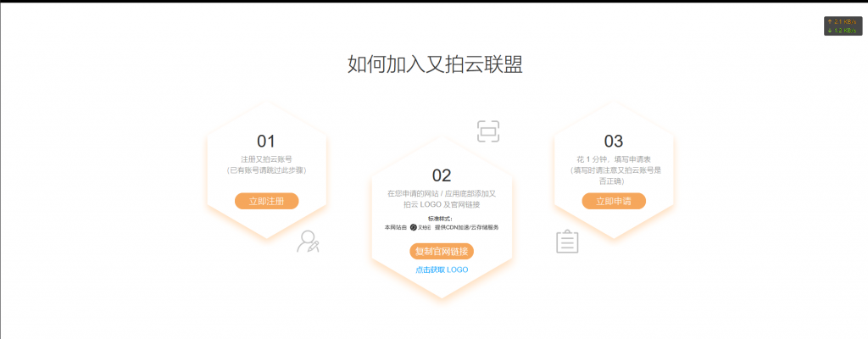The width and height of the screenshot is (868, 339).
Task: Click the clipboard icon beside step 03
Action: pos(567,242)
